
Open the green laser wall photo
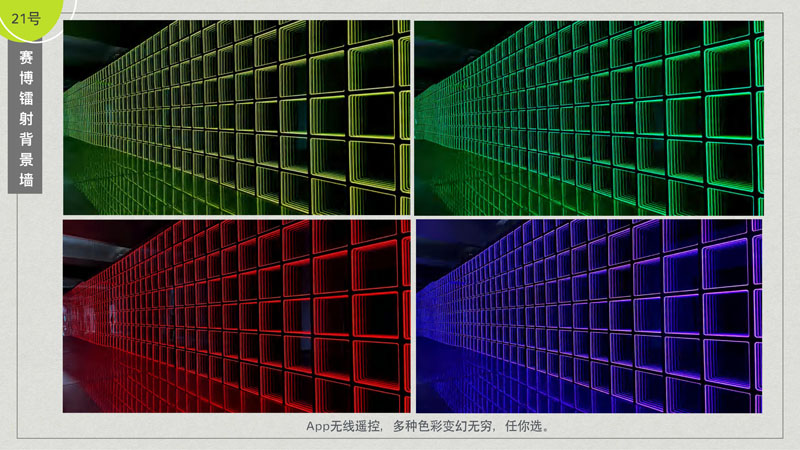[x=589, y=118]
